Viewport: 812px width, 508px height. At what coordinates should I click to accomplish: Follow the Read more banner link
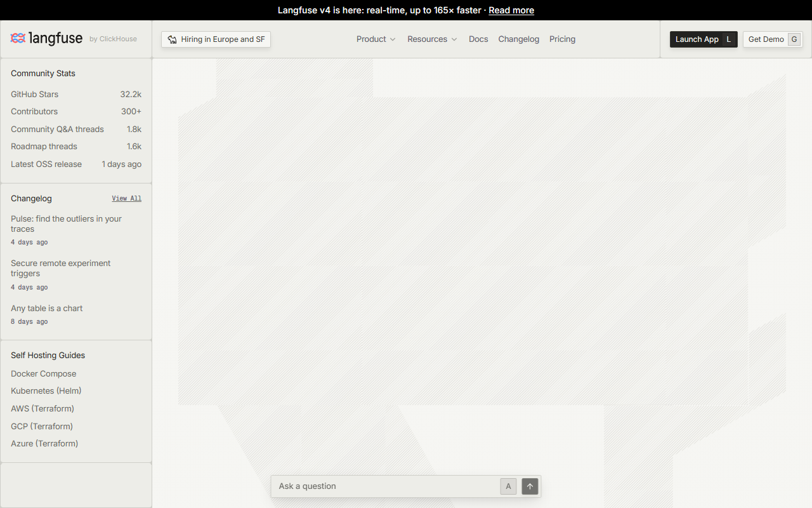coord(511,10)
